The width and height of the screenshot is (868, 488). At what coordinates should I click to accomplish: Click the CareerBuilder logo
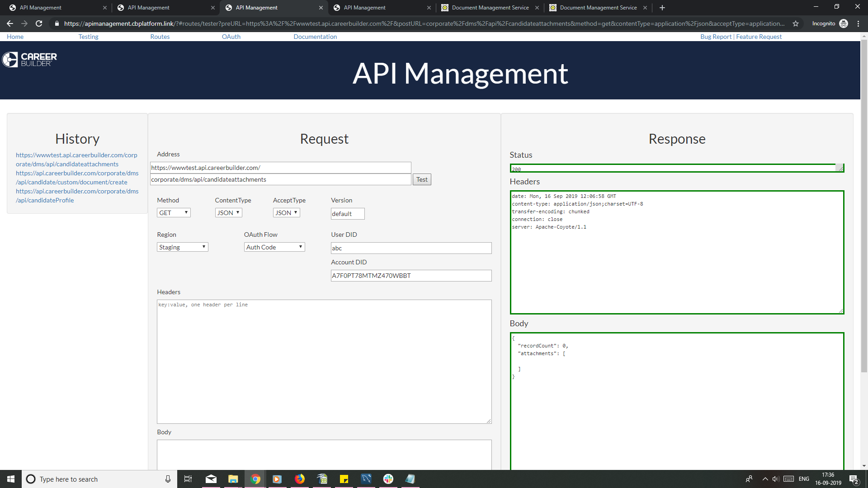click(x=30, y=59)
